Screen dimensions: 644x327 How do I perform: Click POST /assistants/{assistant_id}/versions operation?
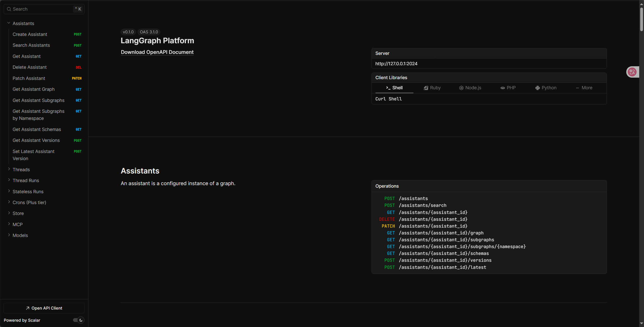(438, 260)
